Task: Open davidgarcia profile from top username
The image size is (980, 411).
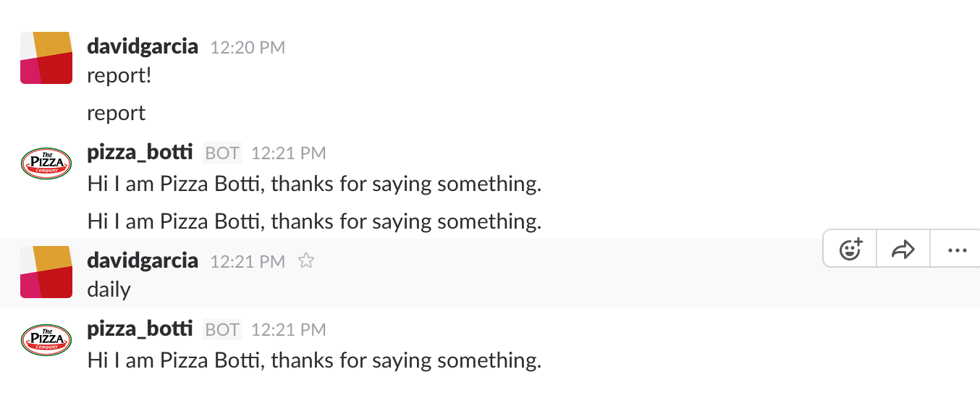Action: (143, 46)
